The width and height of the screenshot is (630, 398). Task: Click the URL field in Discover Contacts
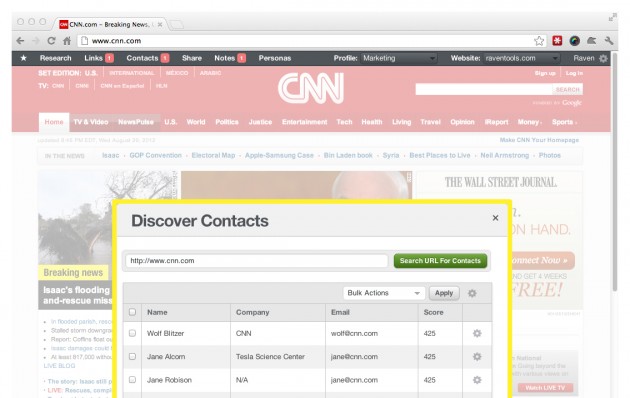coord(257,261)
